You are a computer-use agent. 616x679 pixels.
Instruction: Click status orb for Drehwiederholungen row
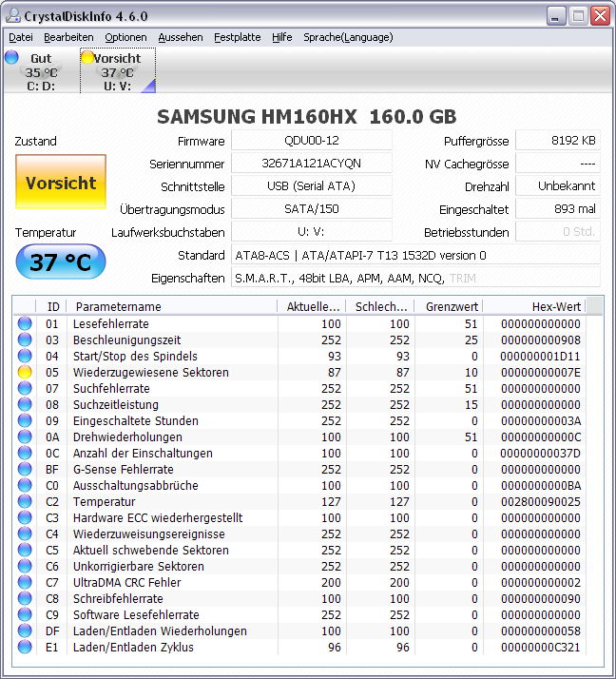click(25, 436)
